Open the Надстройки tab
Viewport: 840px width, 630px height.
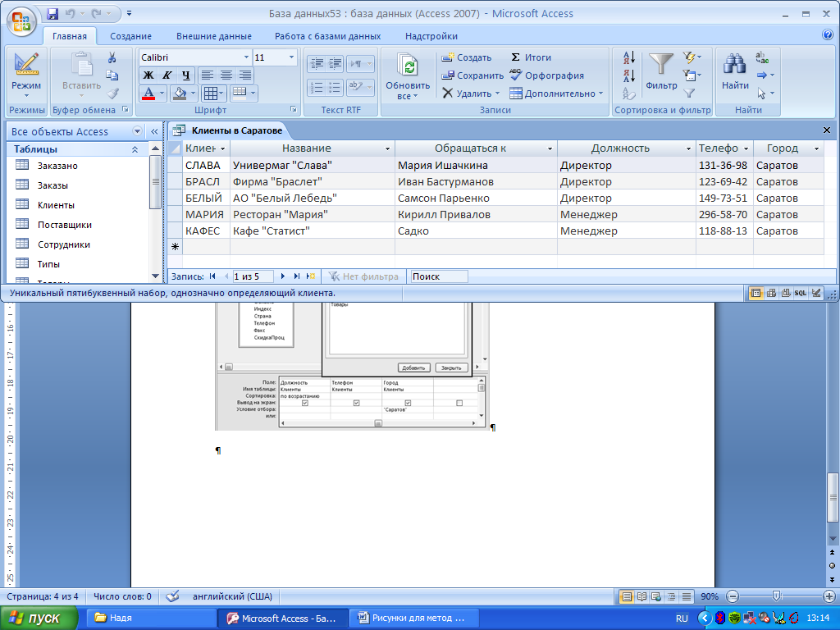tap(431, 36)
